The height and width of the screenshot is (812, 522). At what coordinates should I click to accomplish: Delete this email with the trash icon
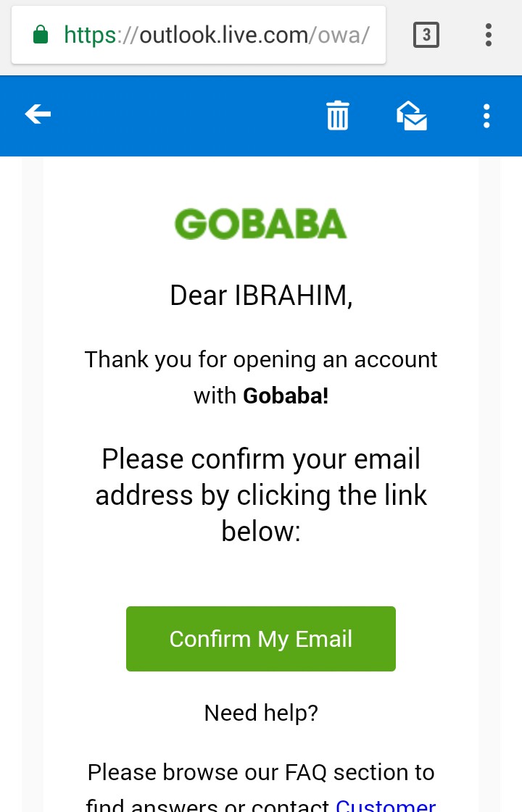point(337,115)
